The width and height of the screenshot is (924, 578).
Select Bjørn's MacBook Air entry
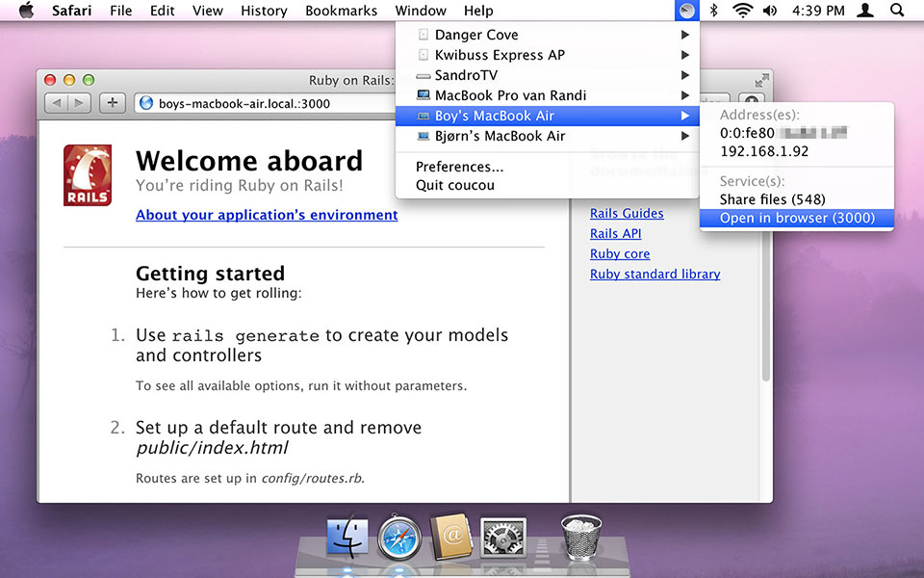548,136
